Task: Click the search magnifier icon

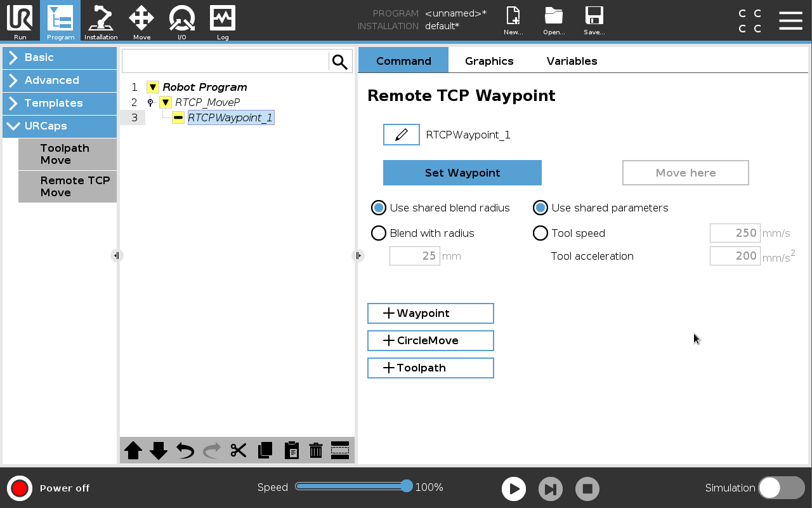Action: point(340,62)
